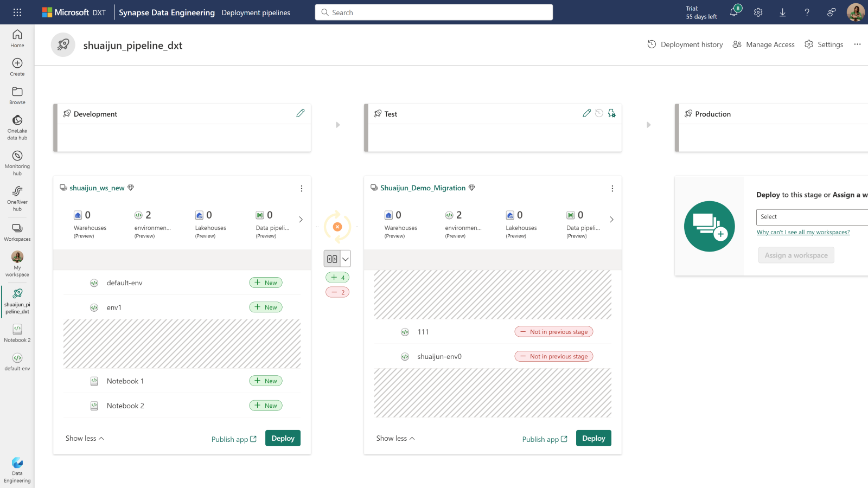The height and width of the screenshot is (488, 868).
Task: Edit the Development stage name
Action: [301, 113]
